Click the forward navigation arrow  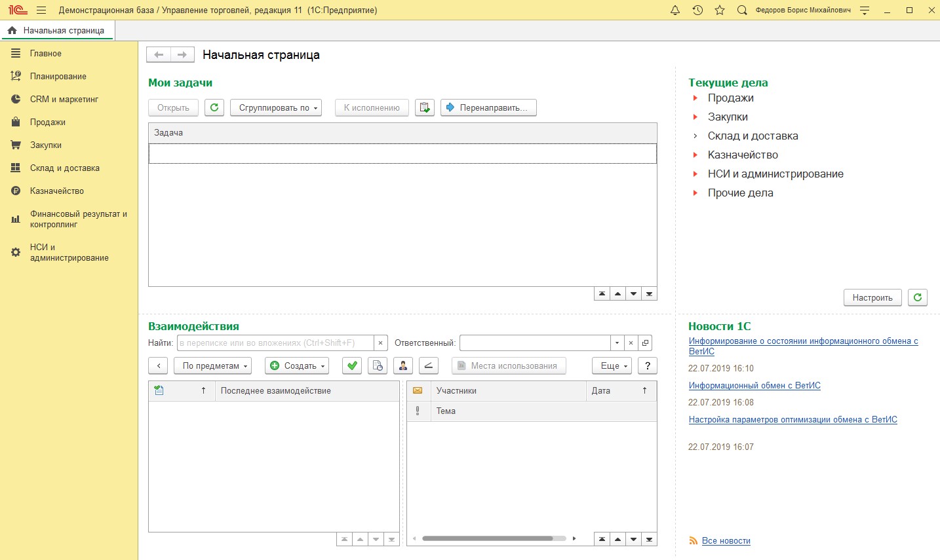click(x=182, y=55)
